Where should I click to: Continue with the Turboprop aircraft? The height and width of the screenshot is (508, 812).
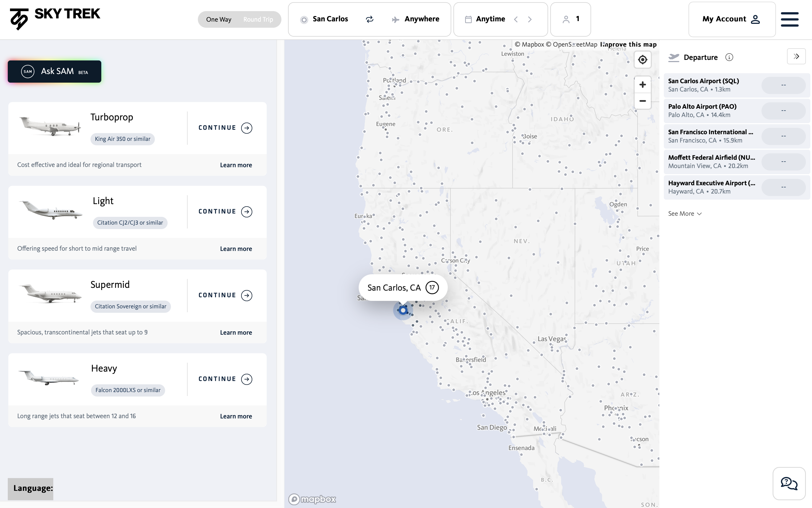pos(225,128)
